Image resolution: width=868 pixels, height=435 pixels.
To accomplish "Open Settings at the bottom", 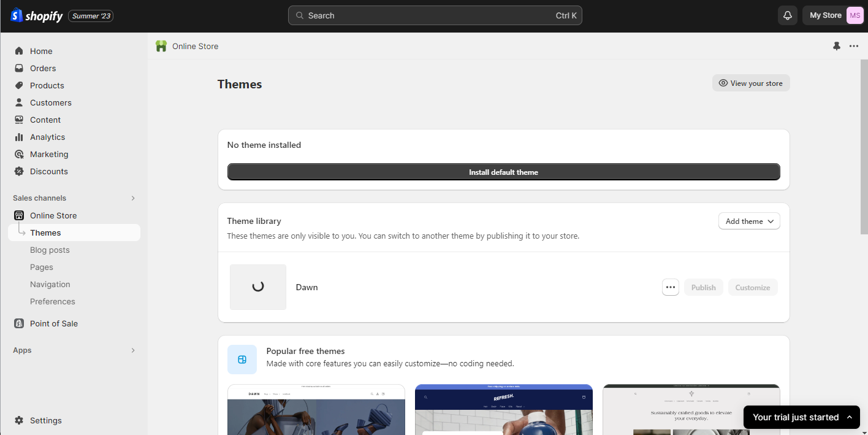I will 45,420.
